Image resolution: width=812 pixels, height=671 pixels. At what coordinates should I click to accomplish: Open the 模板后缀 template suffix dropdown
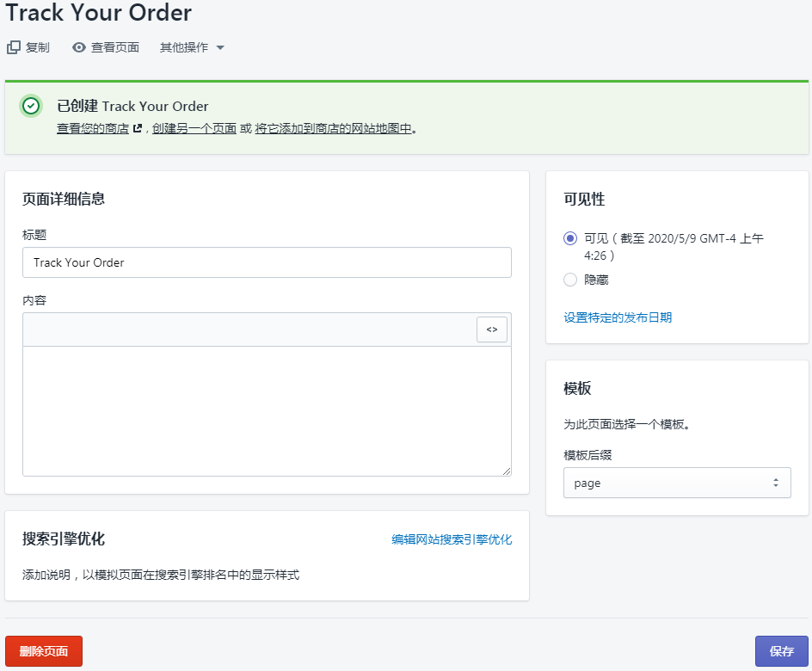click(677, 483)
